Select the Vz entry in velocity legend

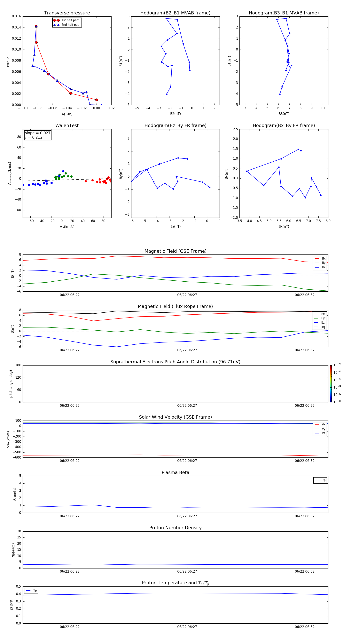point(320,433)
